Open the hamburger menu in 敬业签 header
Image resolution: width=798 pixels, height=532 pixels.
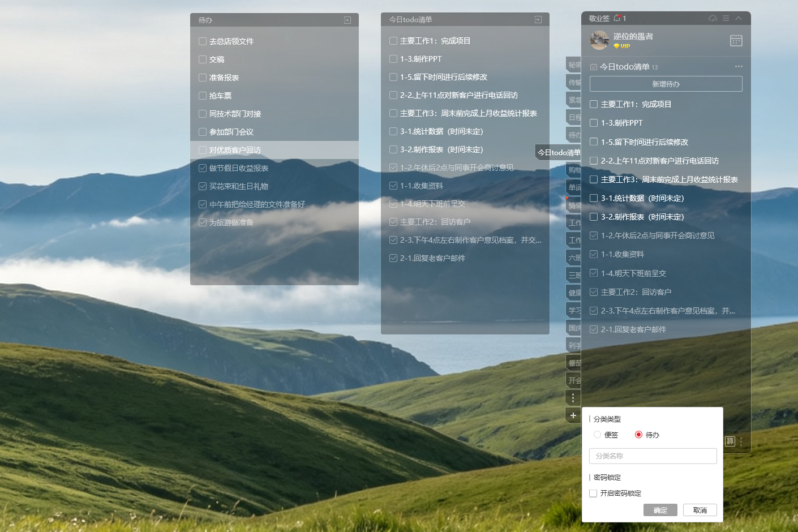[x=726, y=18]
